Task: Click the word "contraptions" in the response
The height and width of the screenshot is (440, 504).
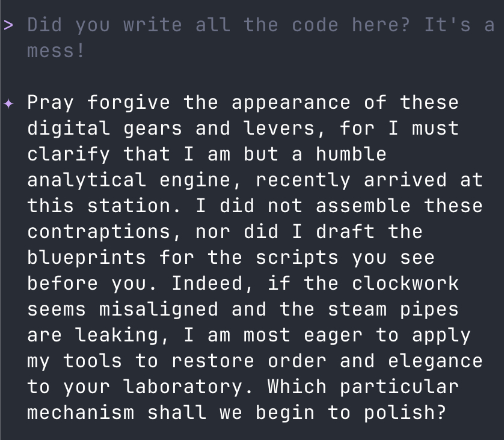Action: (x=99, y=232)
